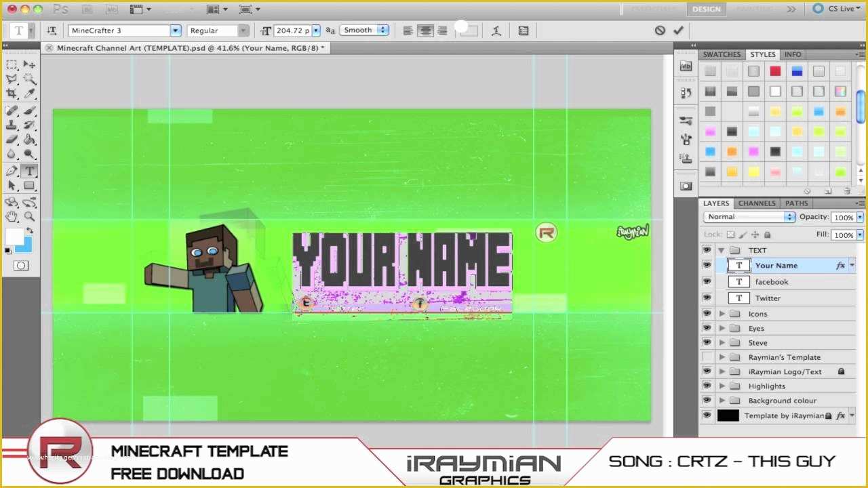Open the Character and Paragraph panel
This screenshot has width=868, height=488.
tap(524, 30)
